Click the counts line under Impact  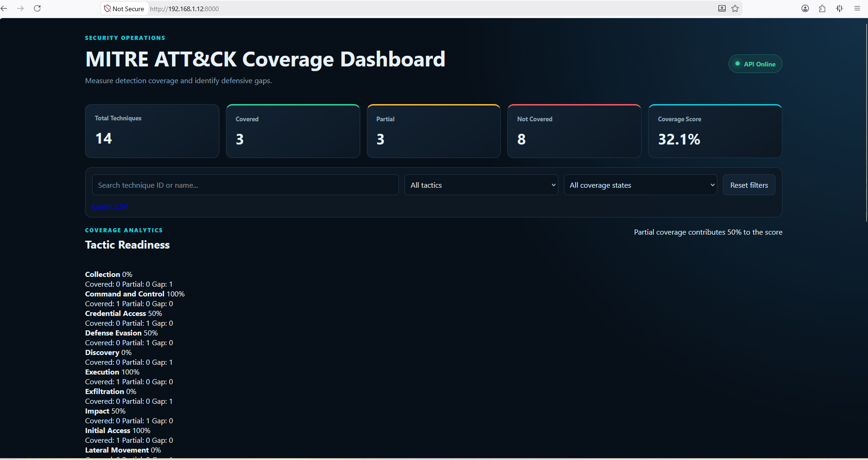pyautogui.click(x=129, y=421)
